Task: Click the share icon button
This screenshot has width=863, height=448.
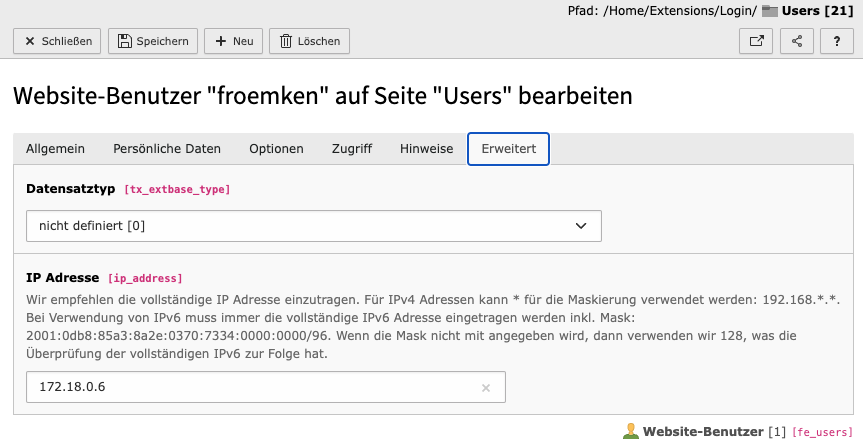Action: tap(796, 41)
